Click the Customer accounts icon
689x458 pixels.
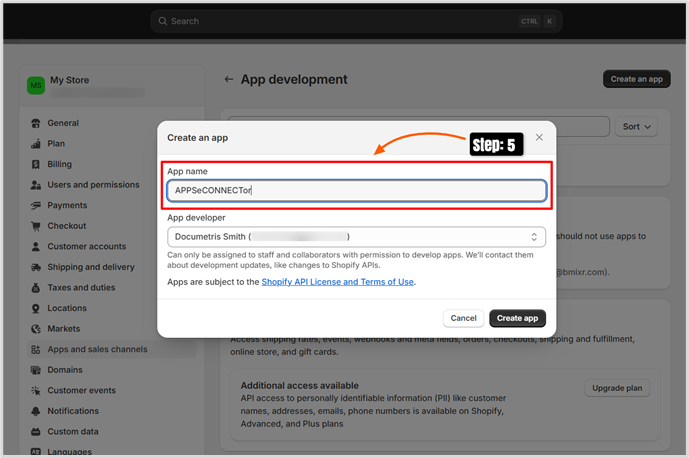(x=36, y=247)
